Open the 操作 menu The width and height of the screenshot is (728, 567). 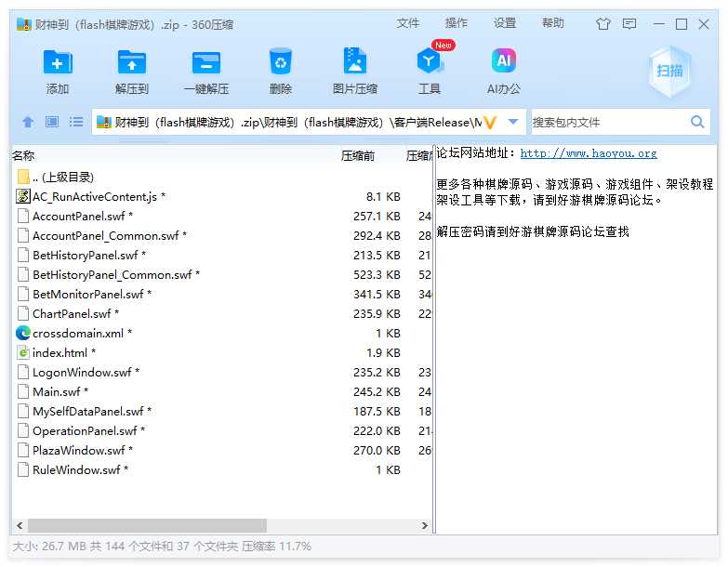[456, 22]
